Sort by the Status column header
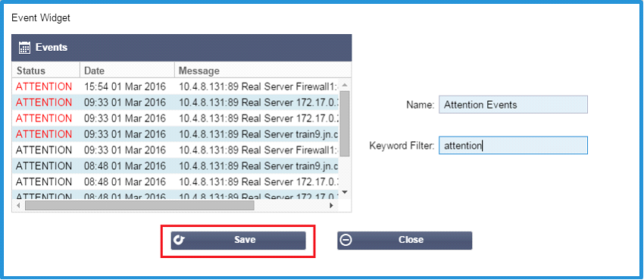 pyautogui.click(x=45, y=71)
